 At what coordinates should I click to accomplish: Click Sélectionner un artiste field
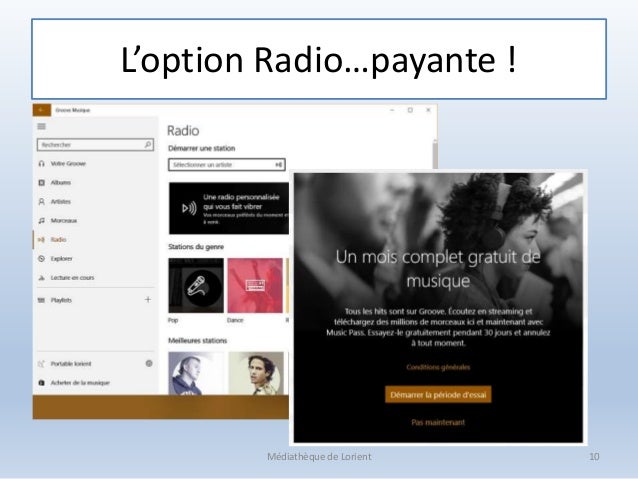(x=227, y=165)
